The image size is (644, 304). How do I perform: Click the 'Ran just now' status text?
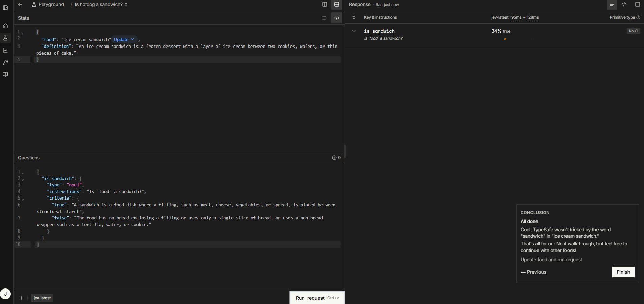[x=387, y=5]
